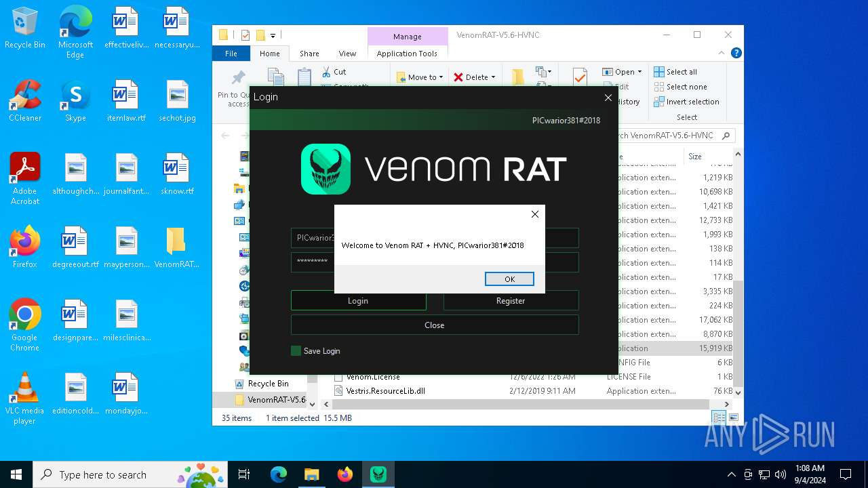
Task: Switch to the Share ribbon tab
Action: tap(309, 54)
